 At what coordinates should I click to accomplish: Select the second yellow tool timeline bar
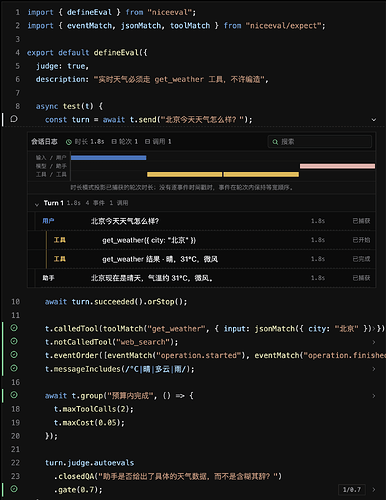(x=261, y=174)
